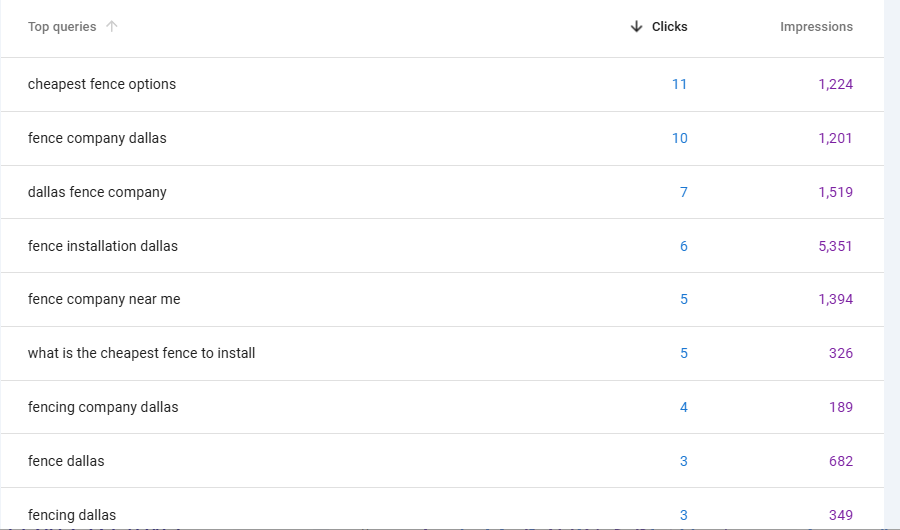This screenshot has height=530, width=900.
Task: Click the 10 clicks value for fence company dallas
Action: pos(679,138)
